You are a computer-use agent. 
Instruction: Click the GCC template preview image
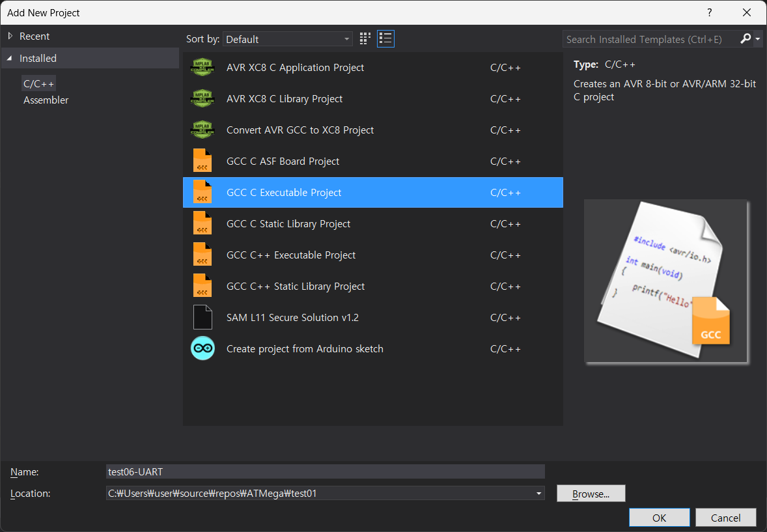click(x=665, y=281)
